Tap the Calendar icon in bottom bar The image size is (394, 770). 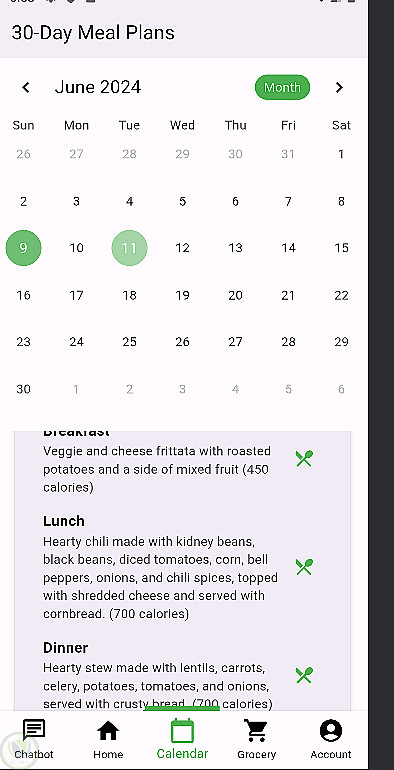pos(182,731)
